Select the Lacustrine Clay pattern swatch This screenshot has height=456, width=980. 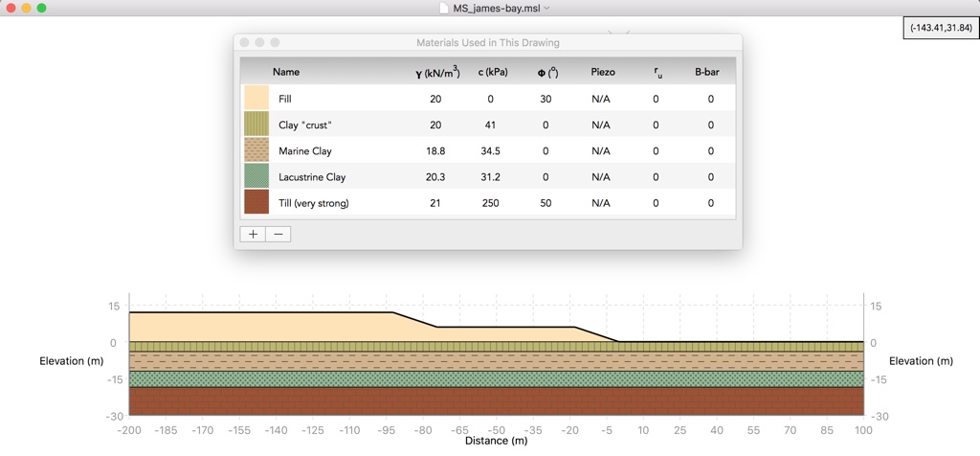click(256, 176)
